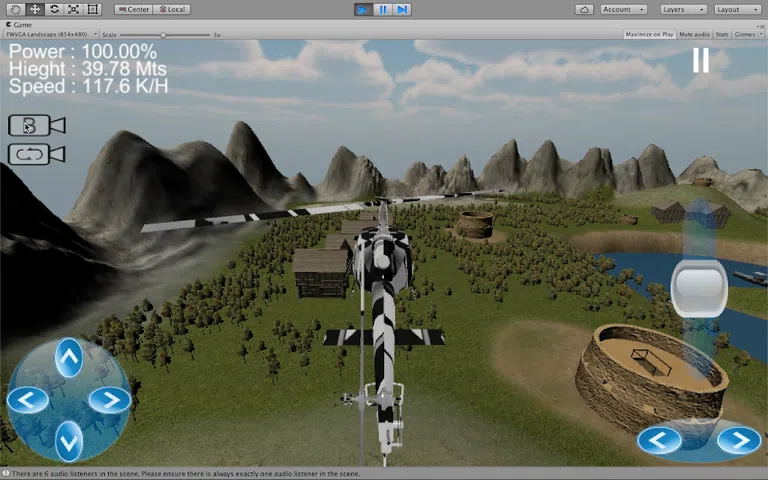Click the Hieght 39.78 Mts readout

click(88, 69)
